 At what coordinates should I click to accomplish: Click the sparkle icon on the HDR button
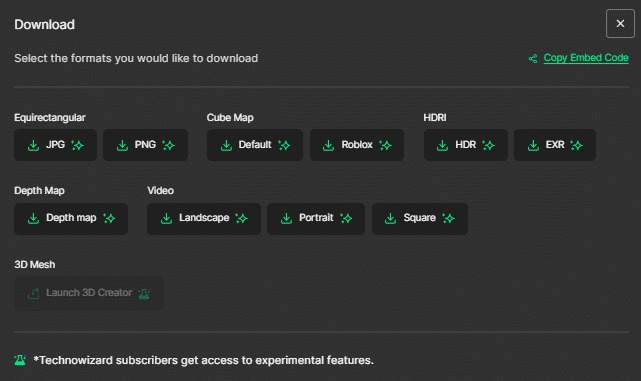pos(488,145)
